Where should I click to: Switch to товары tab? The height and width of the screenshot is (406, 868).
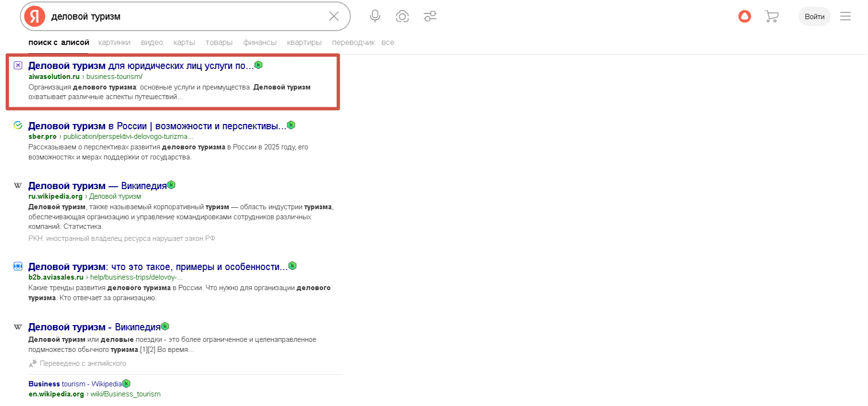pos(219,43)
